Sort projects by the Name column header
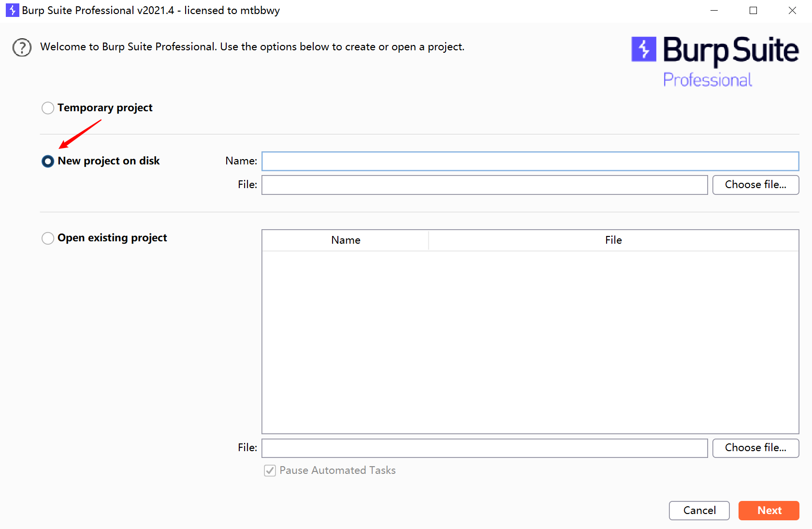Viewport: 812px width, 529px height. coord(346,240)
